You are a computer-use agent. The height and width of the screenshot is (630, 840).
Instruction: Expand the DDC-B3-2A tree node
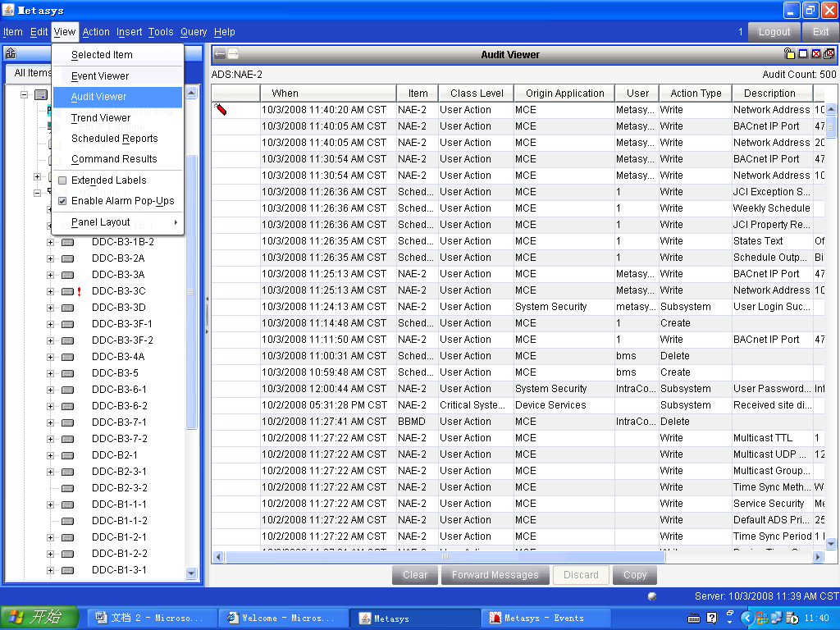point(50,258)
